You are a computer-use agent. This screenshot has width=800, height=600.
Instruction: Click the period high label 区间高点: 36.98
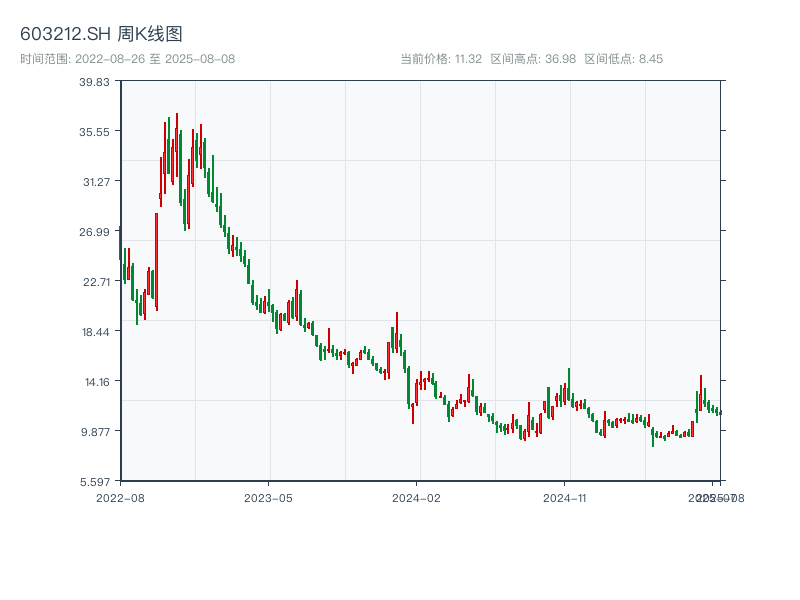click(533, 59)
